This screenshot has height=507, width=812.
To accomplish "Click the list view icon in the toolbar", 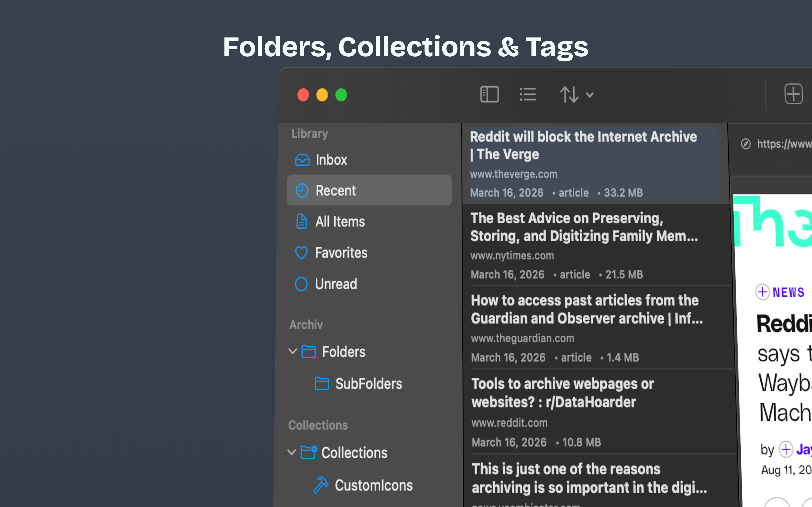I will (x=527, y=94).
